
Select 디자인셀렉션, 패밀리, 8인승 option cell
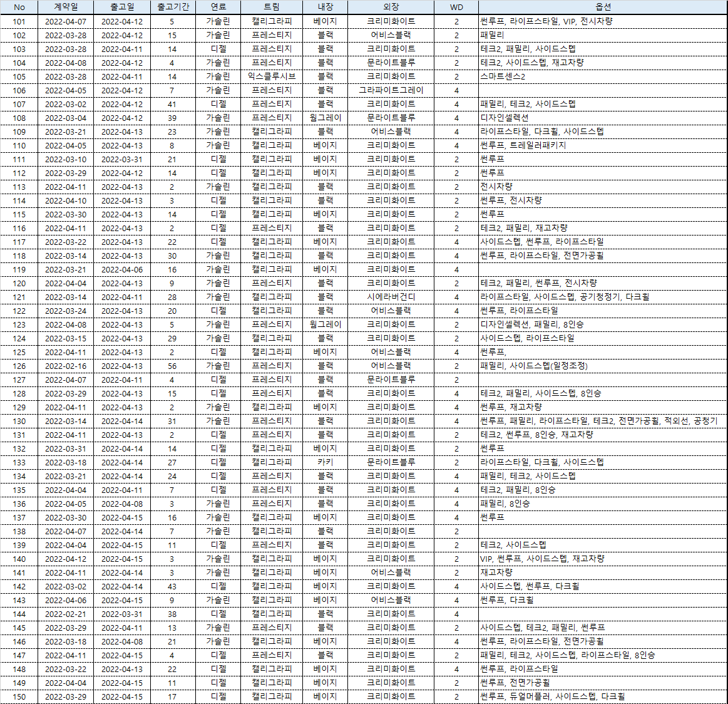point(603,324)
